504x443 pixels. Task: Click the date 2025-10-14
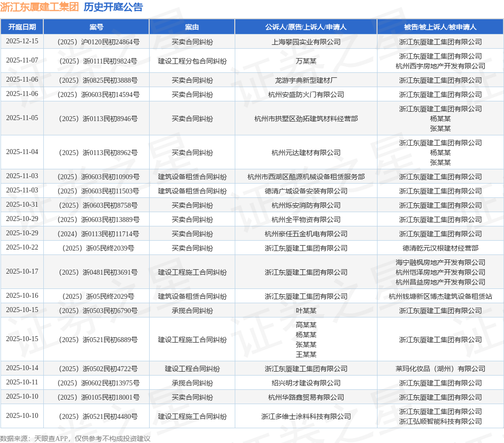coord(22,368)
